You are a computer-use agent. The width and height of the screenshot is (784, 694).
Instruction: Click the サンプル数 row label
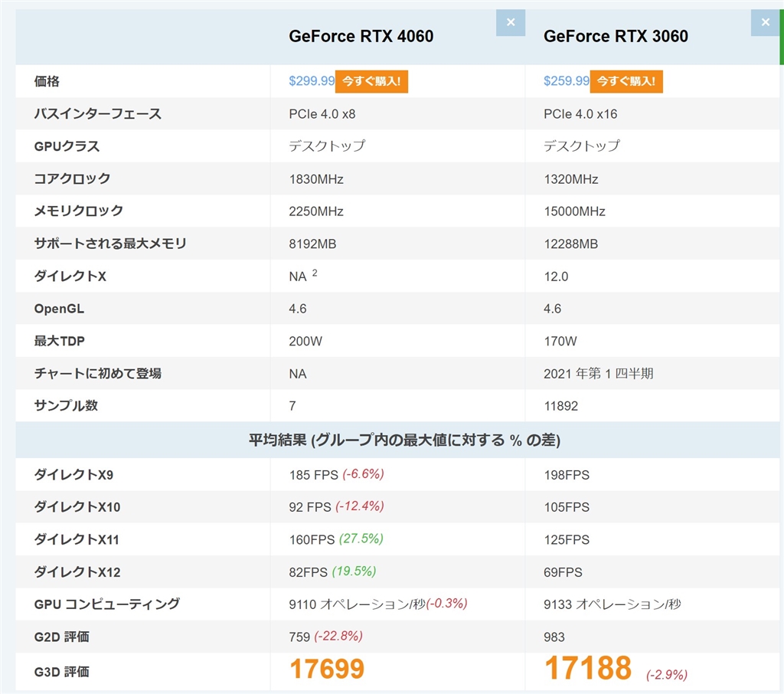pyautogui.click(x=66, y=406)
